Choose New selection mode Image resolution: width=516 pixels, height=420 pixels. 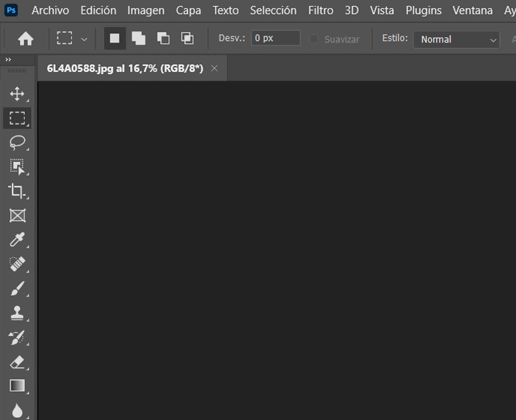click(x=115, y=38)
